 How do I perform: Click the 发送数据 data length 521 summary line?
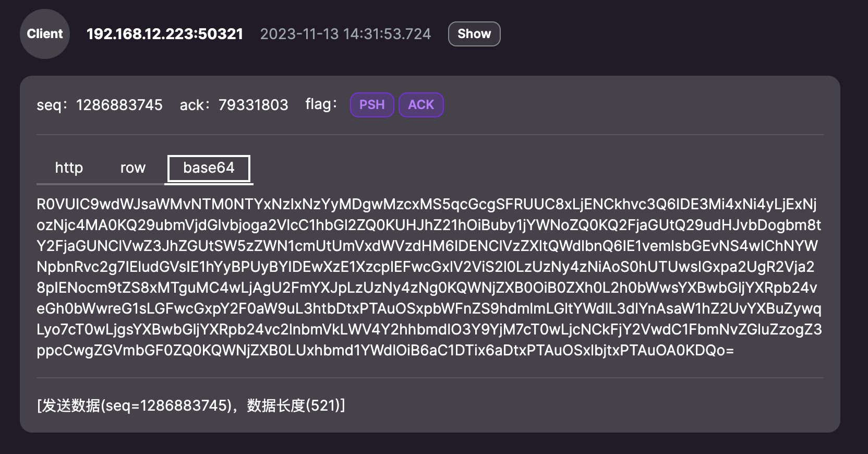191,405
